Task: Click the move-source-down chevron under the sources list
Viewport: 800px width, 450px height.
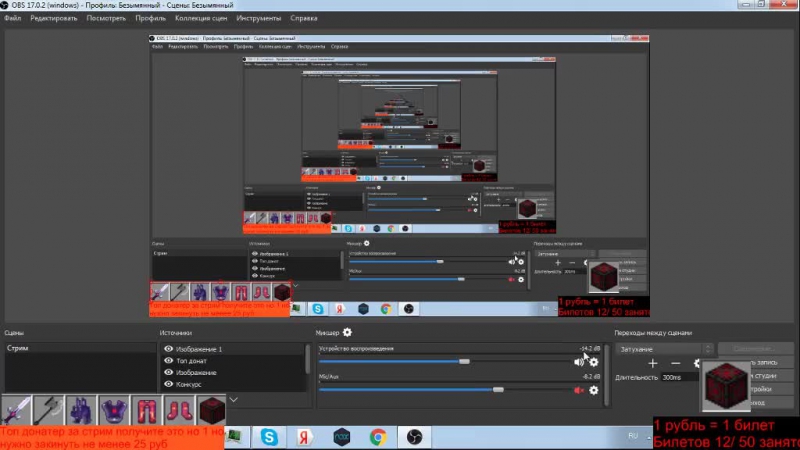Action: (233, 399)
